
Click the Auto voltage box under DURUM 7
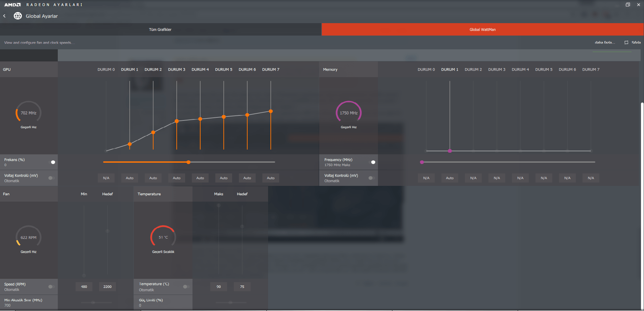click(x=271, y=178)
